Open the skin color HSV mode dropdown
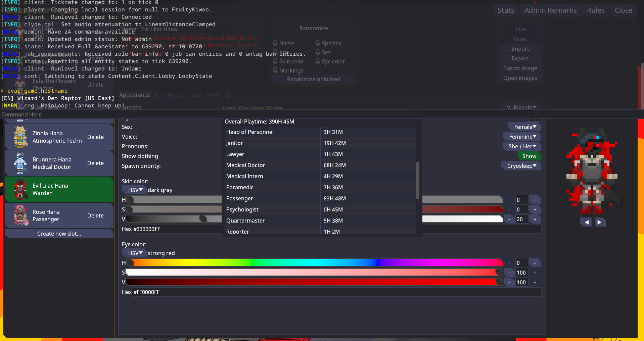The height and width of the screenshot is (341, 644). click(135, 190)
